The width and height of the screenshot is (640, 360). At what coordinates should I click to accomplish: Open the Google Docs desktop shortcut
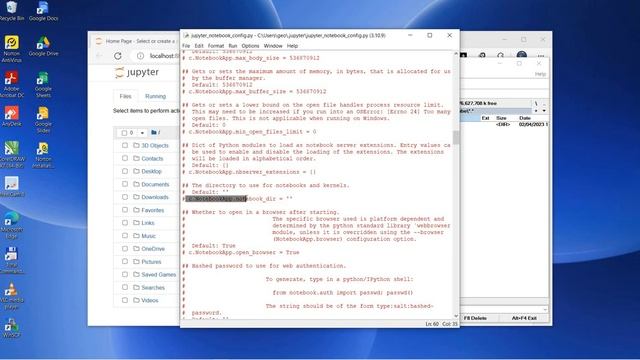(43, 11)
